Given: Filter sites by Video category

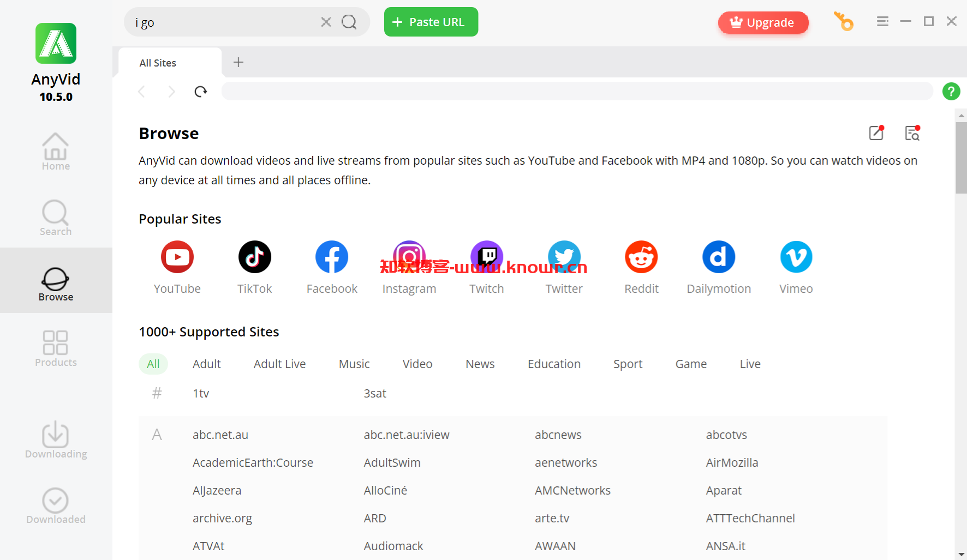Looking at the screenshot, I should (x=417, y=364).
